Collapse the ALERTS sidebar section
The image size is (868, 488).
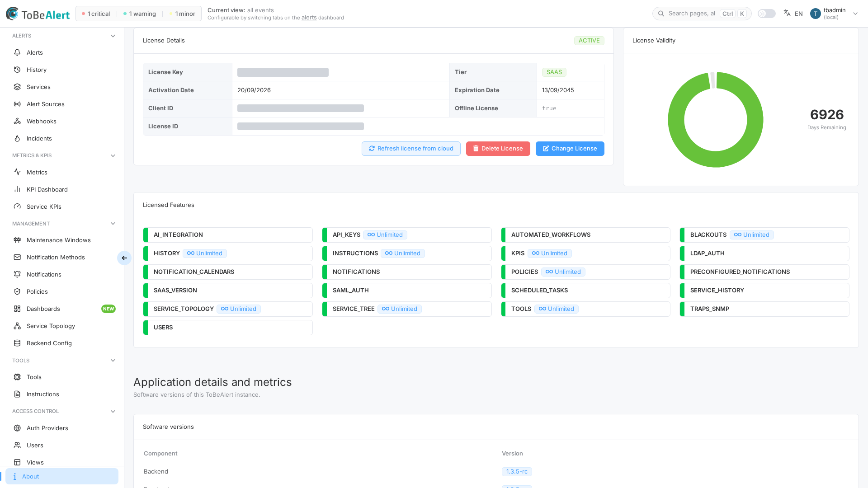(x=113, y=36)
